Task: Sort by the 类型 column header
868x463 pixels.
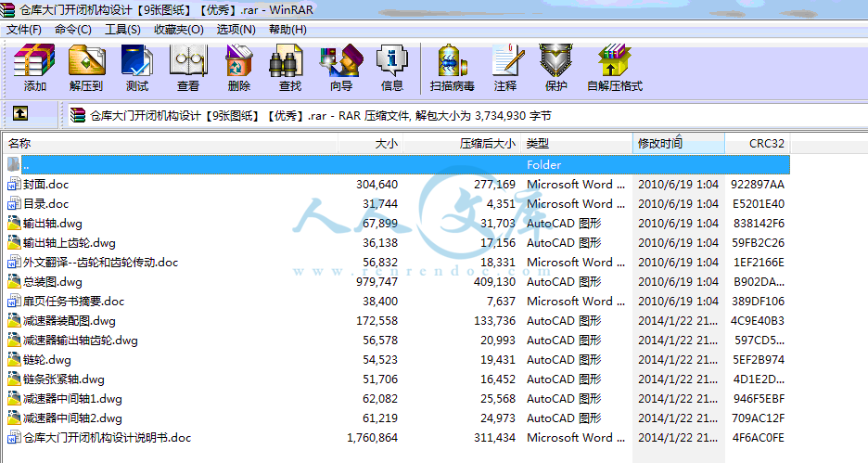Action: click(576, 144)
